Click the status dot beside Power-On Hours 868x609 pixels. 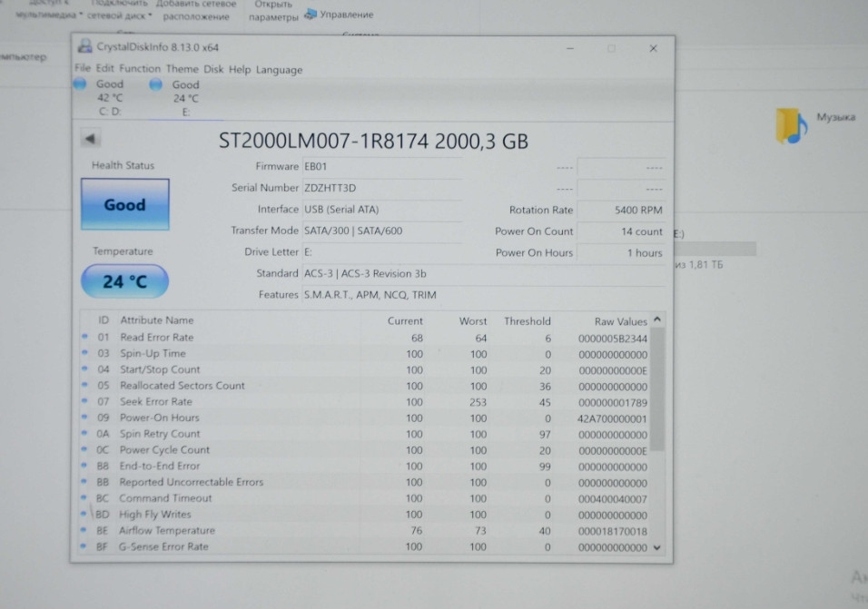pyautogui.click(x=84, y=417)
